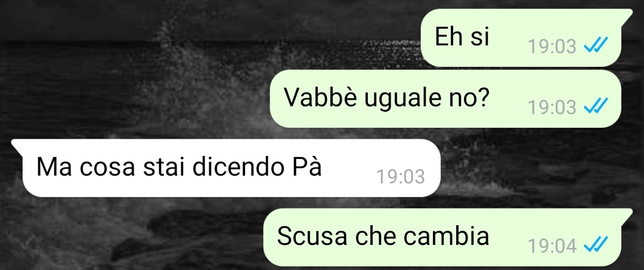Screen dimensions: 644x270
Task: Click the 19:03 timestamp on "Eh si"
Action: 552,46
